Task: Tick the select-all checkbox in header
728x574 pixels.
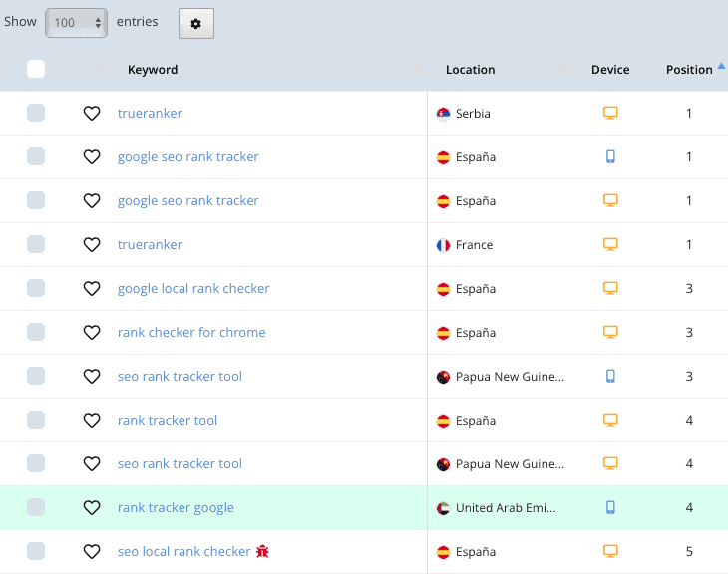Action: [x=36, y=69]
